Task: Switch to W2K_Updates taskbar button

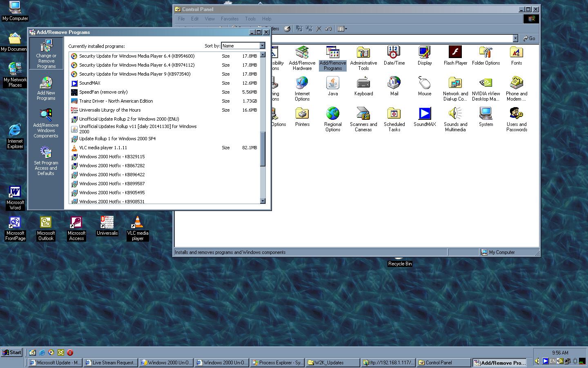Action: [x=332, y=363]
